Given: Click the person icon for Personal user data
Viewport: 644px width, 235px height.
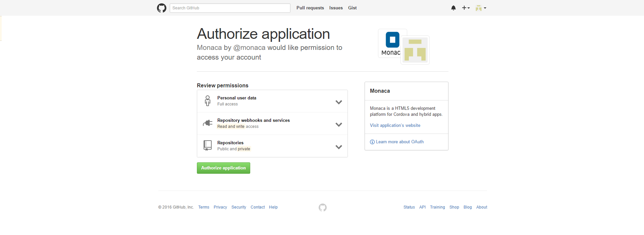Looking at the screenshot, I should [208, 101].
